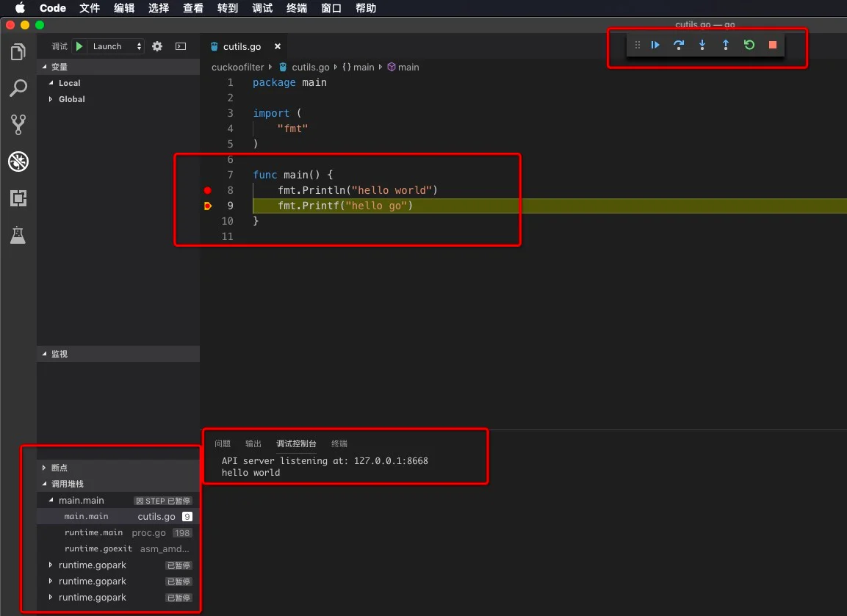Open the Search view in activity bar
This screenshot has width=847, height=616.
coord(18,89)
